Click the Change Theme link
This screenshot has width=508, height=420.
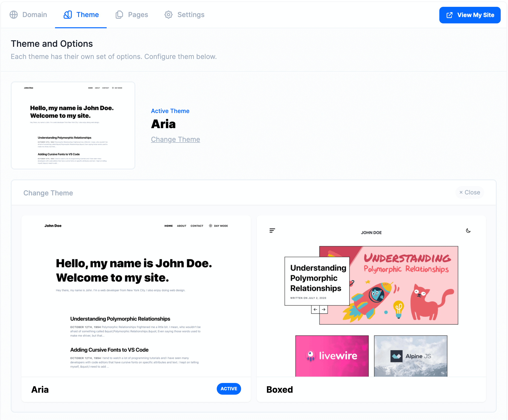pos(176,139)
